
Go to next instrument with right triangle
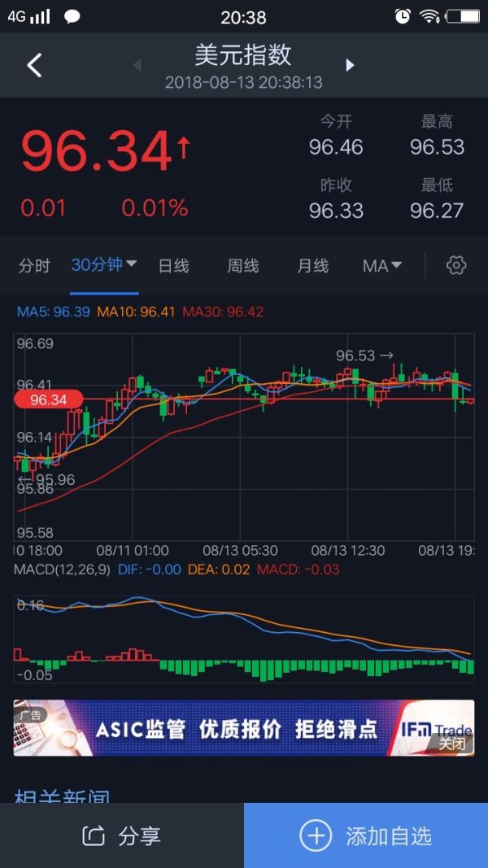[351, 65]
